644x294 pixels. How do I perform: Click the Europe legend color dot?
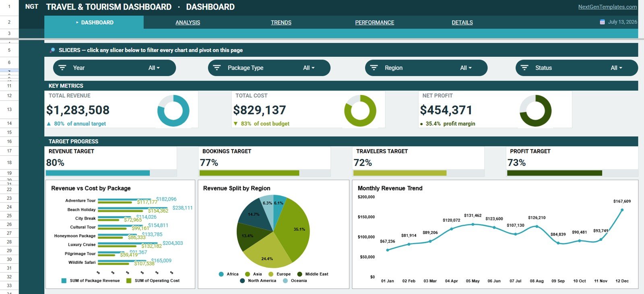[x=271, y=274]
